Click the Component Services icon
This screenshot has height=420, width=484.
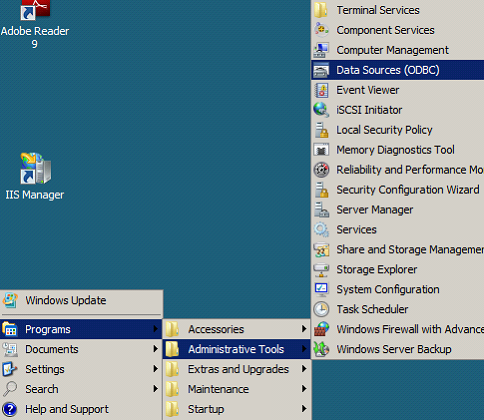coord(321,30)
